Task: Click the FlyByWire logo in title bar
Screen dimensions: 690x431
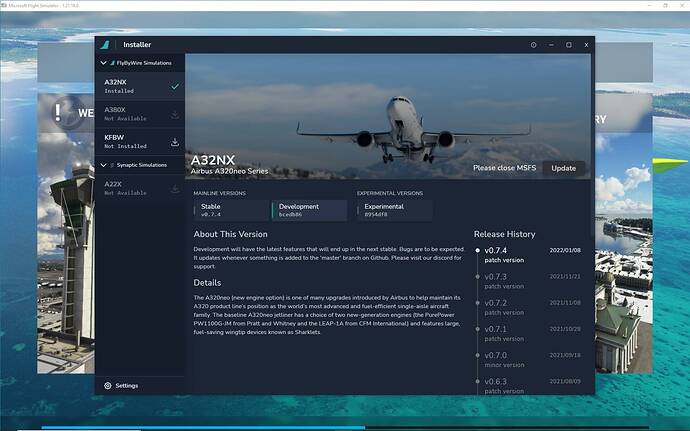Action: (x=106, y=45)
